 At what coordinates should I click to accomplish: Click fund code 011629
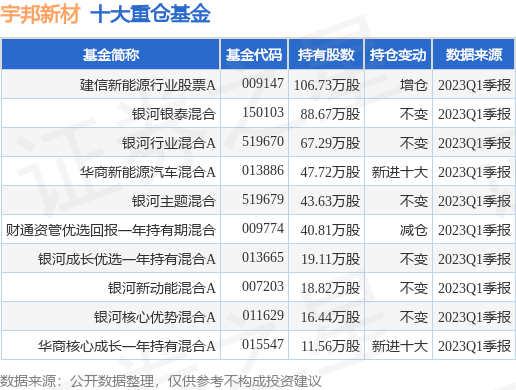point(263,315)
